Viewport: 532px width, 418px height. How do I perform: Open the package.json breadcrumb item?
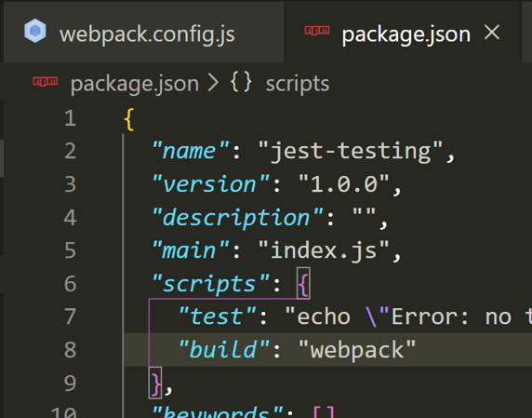pos(134,84)
